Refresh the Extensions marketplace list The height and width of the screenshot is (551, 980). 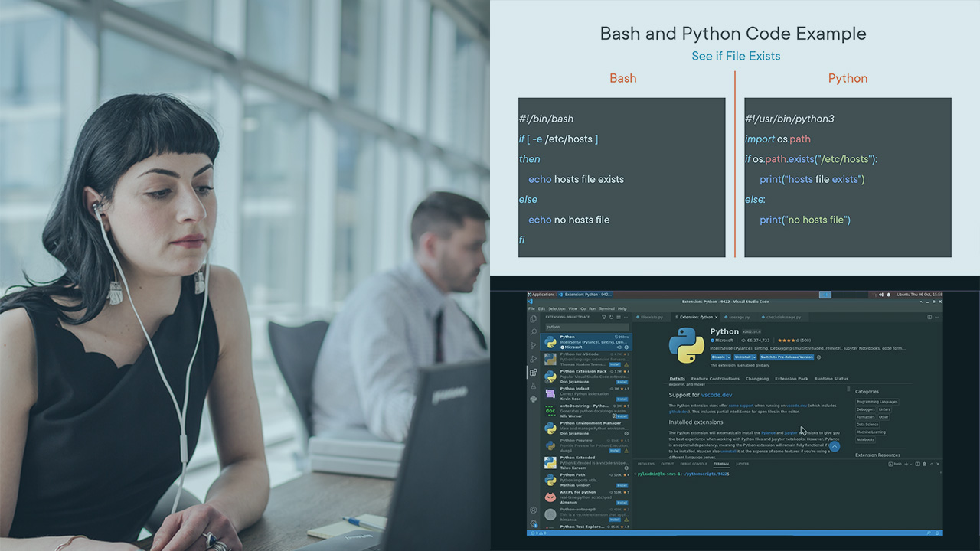(611, 318)
